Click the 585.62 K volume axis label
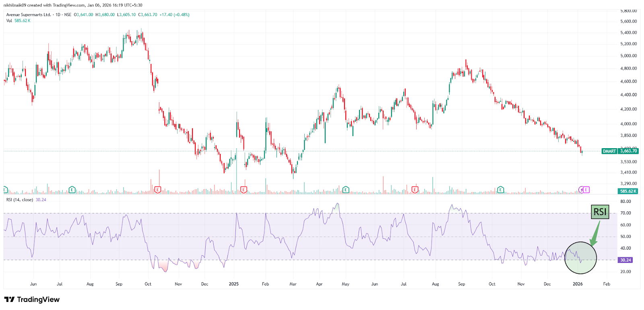The height and width of the screenshot is (310, 644). tap(628, 191)
